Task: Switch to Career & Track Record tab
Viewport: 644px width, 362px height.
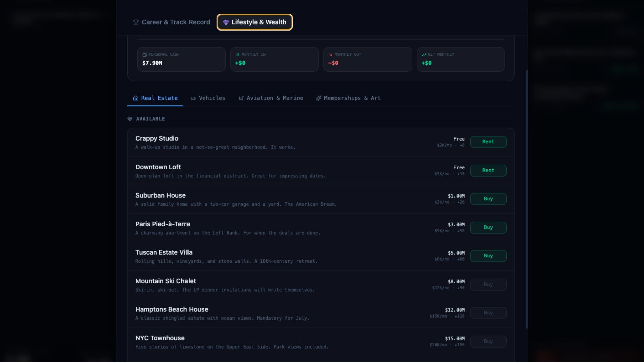Action: click(x=172, y=22)
